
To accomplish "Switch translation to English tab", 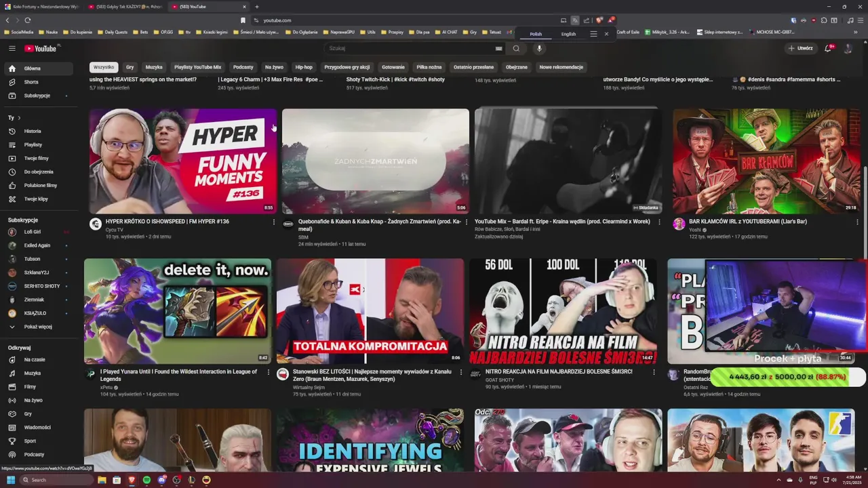I will [568, 34].
